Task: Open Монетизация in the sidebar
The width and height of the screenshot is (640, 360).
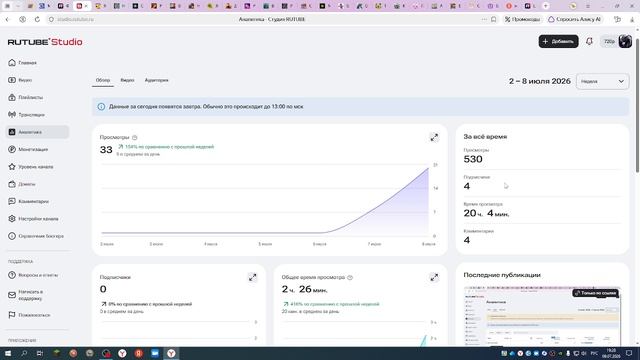Action: pos(28,149)
